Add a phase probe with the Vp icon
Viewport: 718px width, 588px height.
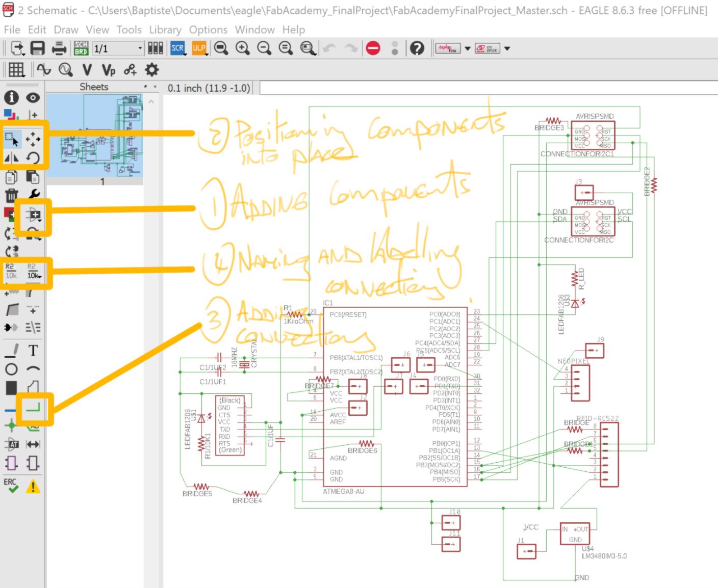click(109, 69)
